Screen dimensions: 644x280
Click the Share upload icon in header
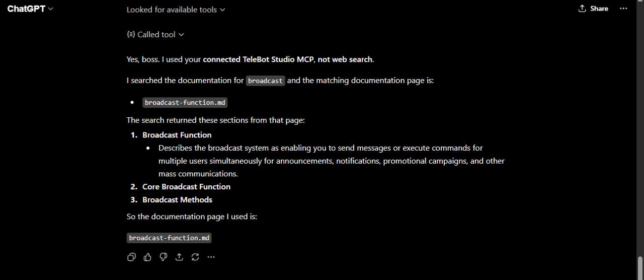click(582, 9)
